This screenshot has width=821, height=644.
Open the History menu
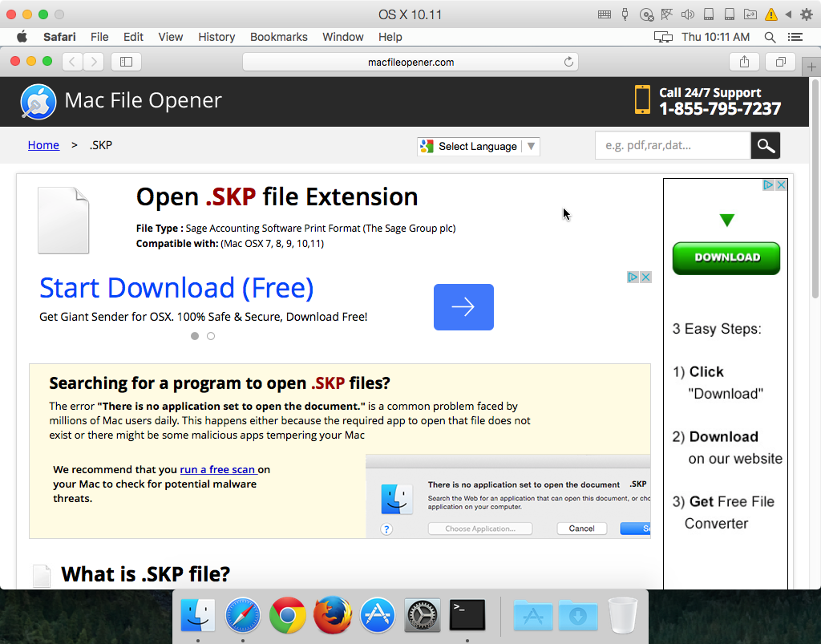coord(216,37)
